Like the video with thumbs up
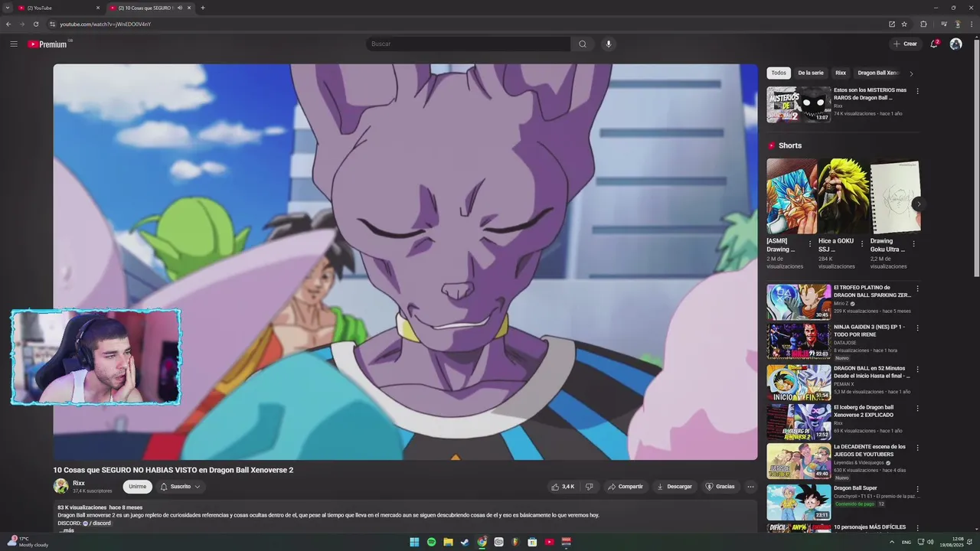This screenshot has width=980, height=551. coord(563,487)
